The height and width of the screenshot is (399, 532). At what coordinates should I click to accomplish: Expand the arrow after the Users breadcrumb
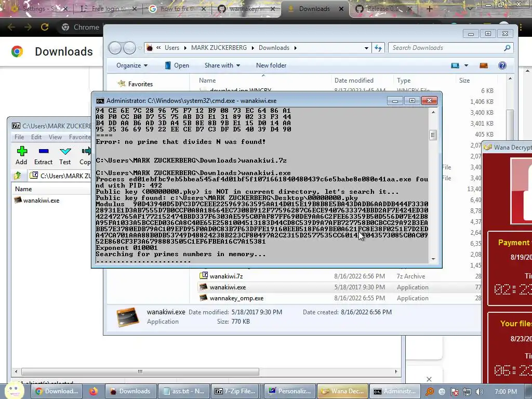[185, 48]
